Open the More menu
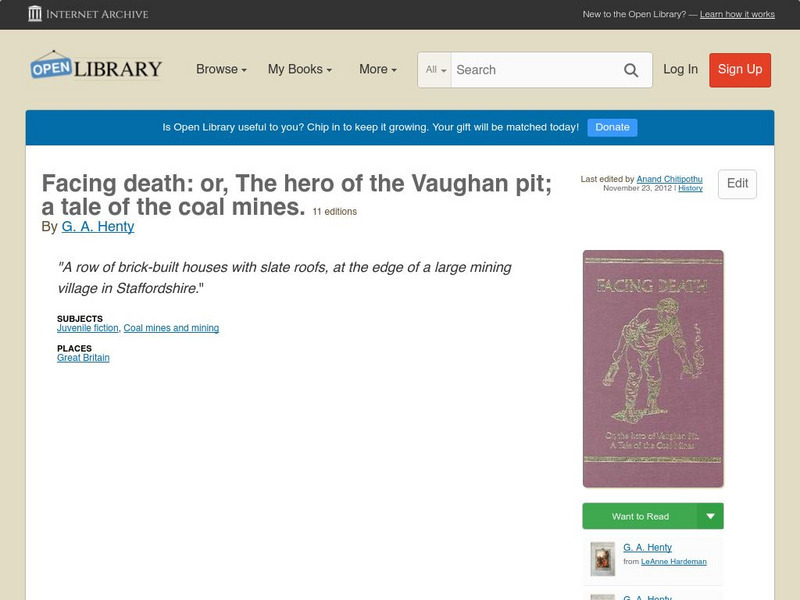The width and height of the screenshot is (800, 600). tap(378, 69)
